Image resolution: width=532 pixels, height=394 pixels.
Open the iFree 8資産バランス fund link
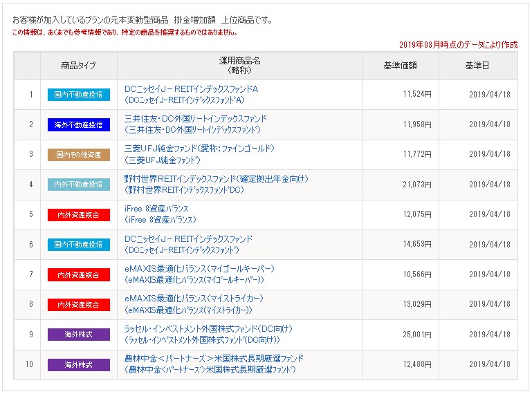pos(156,209)
